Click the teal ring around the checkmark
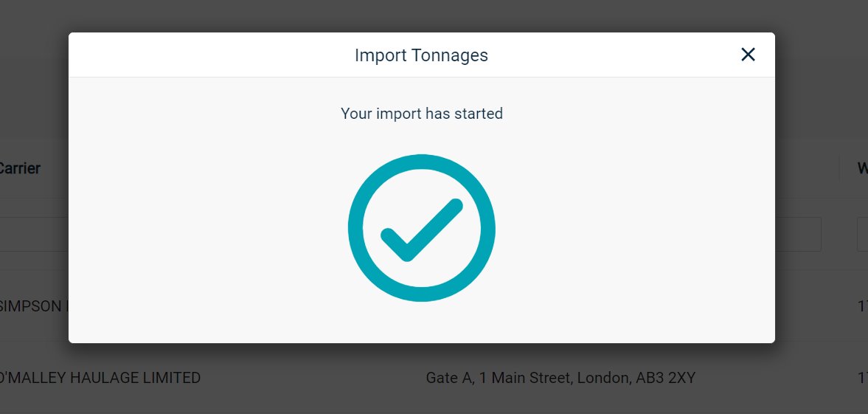Screen dimensions: 868x414 [x=355, y=228]
